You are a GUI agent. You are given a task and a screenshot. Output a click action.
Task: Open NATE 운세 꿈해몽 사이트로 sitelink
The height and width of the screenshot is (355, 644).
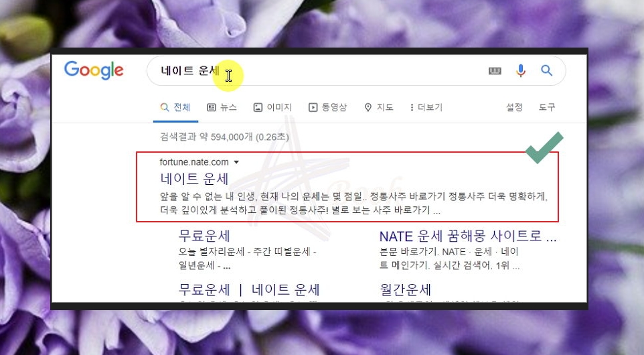pos(468,236)
